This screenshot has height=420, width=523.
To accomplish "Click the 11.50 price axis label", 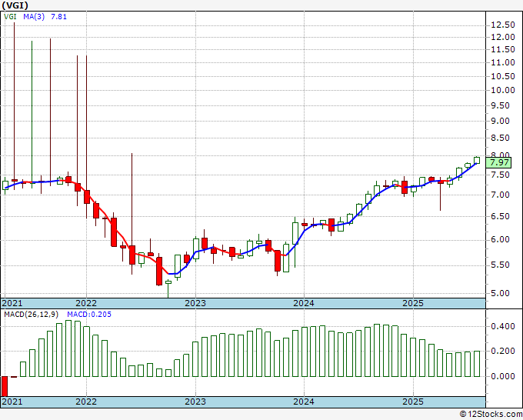I will (x=503, y=50).
